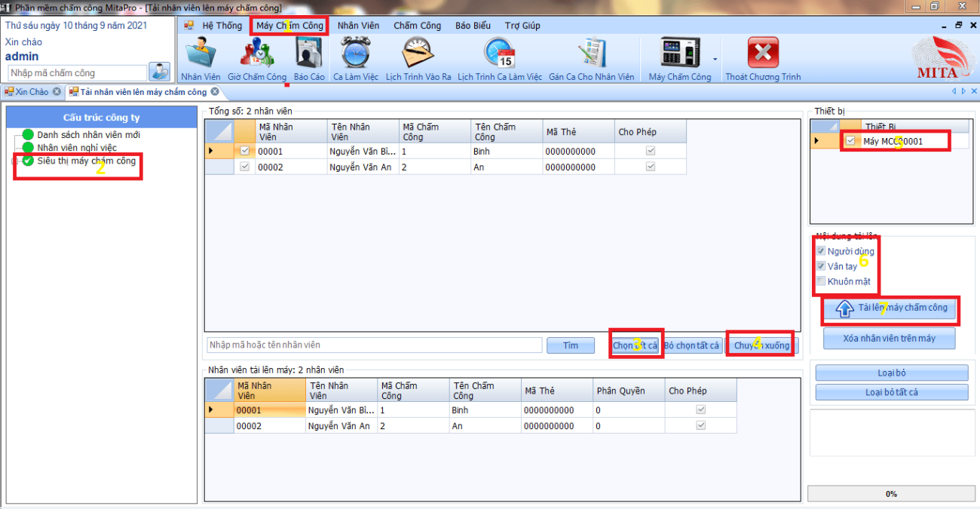This screenshot has height=509, width=980.
Task: Toggle the Người dùng checkbox
Action: click(x=821, y=251)
